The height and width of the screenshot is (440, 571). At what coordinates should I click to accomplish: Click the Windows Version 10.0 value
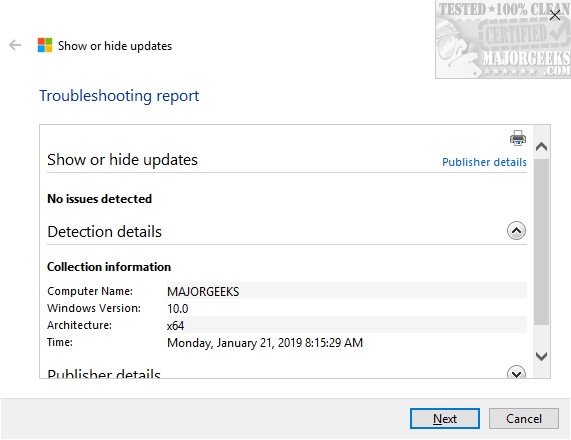[177, 309]
